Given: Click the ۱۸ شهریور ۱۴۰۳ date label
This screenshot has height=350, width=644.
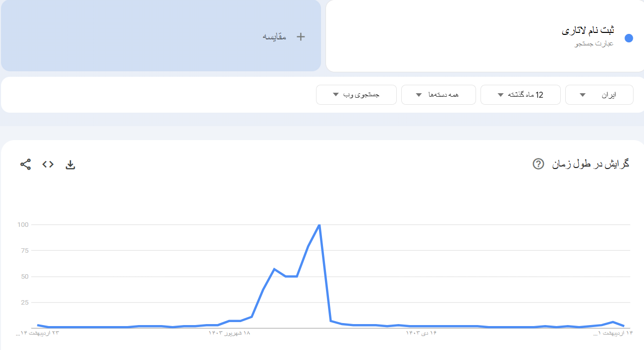Looking at the screenshot, I should (x=229, y=333).
